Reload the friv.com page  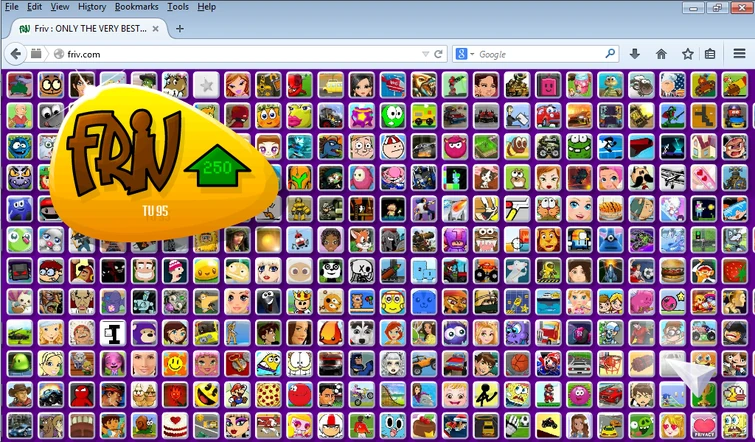coord(438,54)
